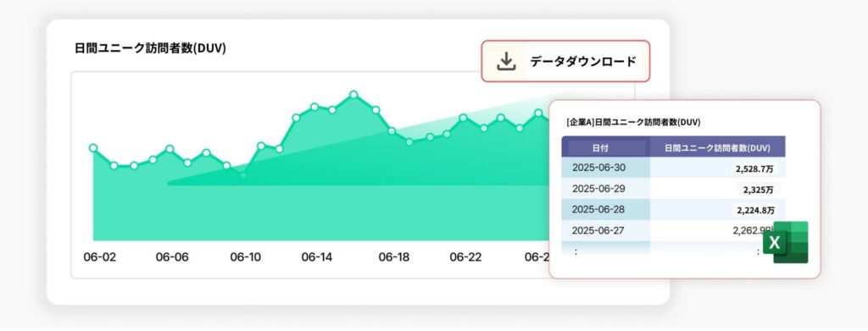Click the highest peak data point

tap(353, 95)
